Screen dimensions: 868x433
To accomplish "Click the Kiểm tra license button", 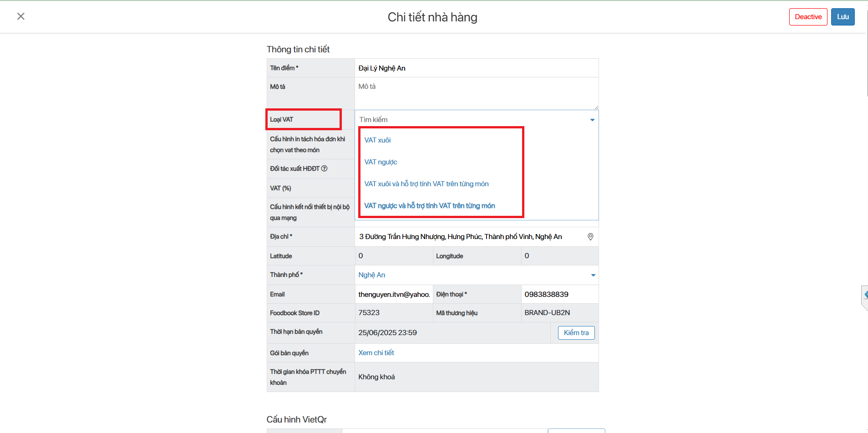I will [576, 333].
